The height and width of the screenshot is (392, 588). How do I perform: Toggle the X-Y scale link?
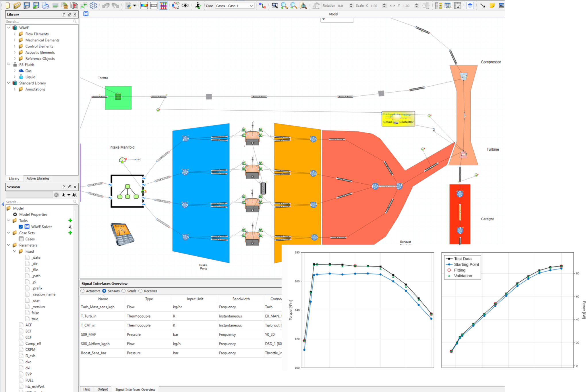click(x=392, y=5)
